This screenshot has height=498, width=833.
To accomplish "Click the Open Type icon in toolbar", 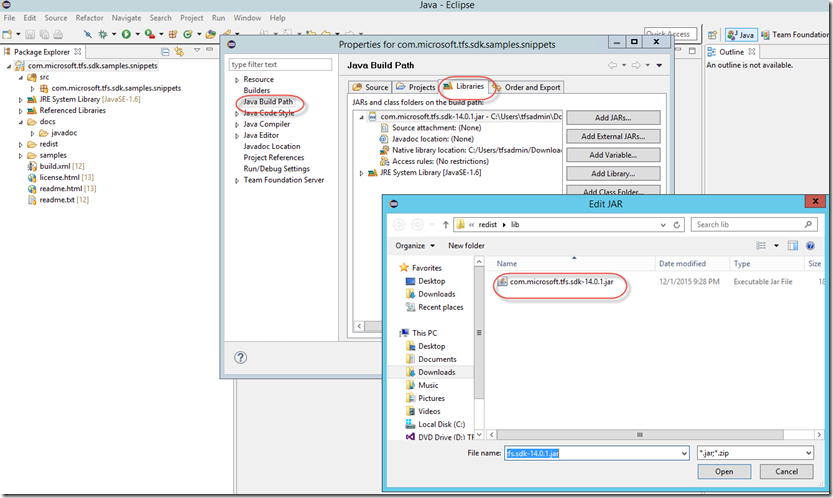I will click(x=211, y=35).
